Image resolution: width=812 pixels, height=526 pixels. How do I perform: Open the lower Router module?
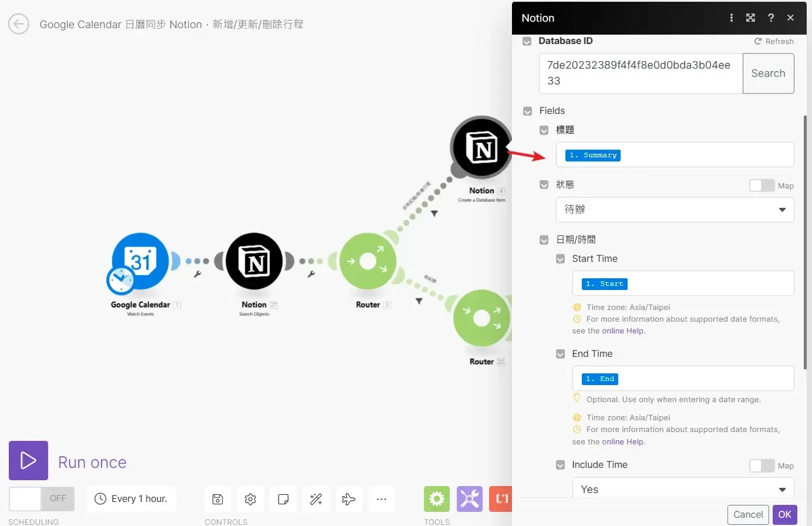(481, 318)
